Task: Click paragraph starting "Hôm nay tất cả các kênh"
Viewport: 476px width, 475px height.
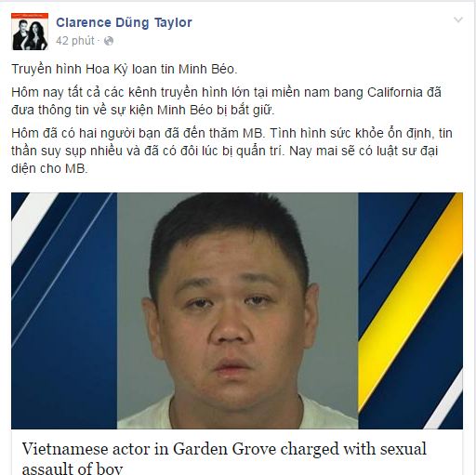Action: [226, 101]
